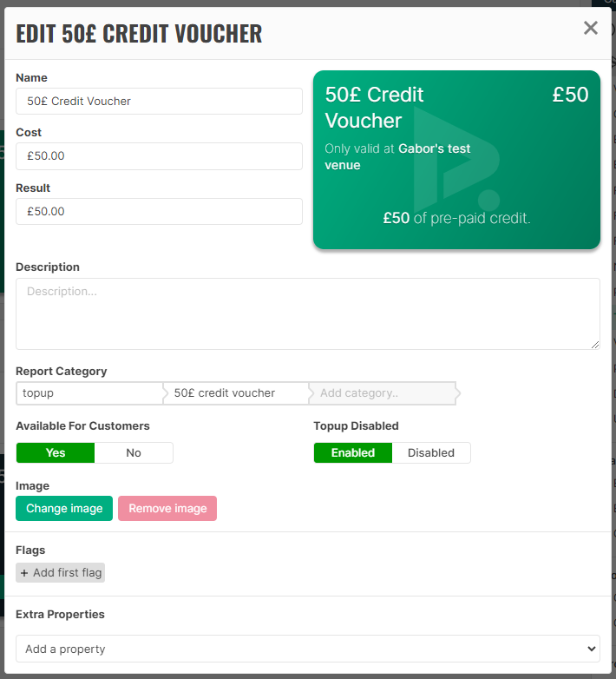
Task: Grab the Description textarea resize handle
Action: pos(595,345)
